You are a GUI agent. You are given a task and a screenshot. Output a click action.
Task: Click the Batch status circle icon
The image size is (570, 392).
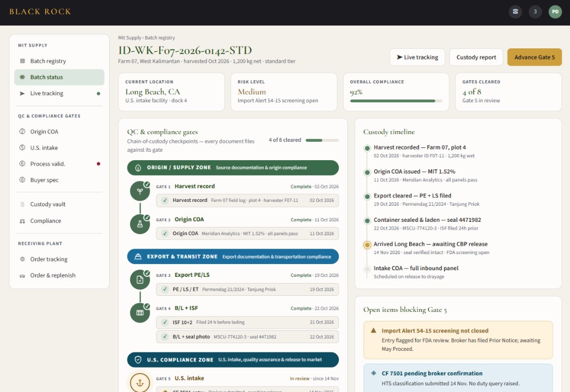click(x=22, y=77)
